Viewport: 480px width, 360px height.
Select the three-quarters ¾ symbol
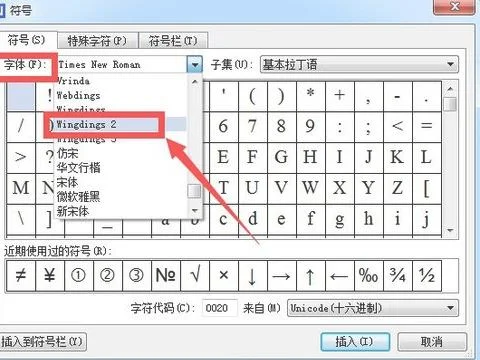398,276
